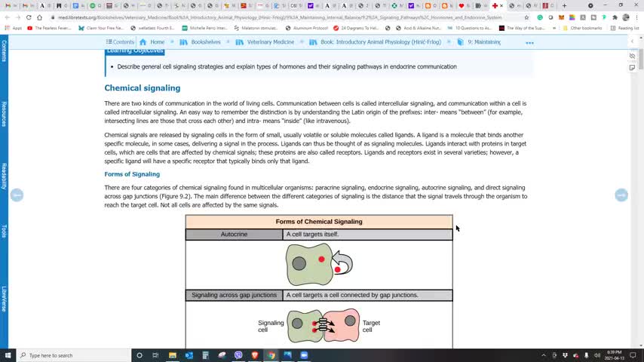Open the Contents dropdown in breadcrumb bar
Image resolution: width=644 pixels, height=362 pixels.
coord(120,42)
